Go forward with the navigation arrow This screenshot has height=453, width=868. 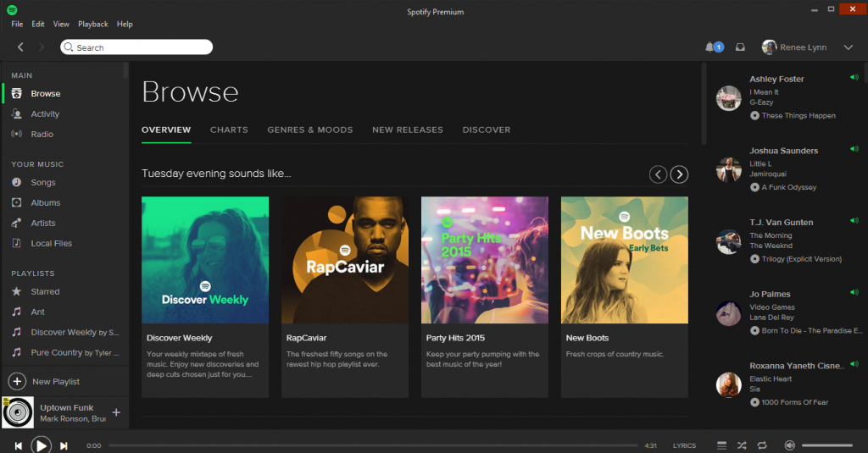pos(41,47)
